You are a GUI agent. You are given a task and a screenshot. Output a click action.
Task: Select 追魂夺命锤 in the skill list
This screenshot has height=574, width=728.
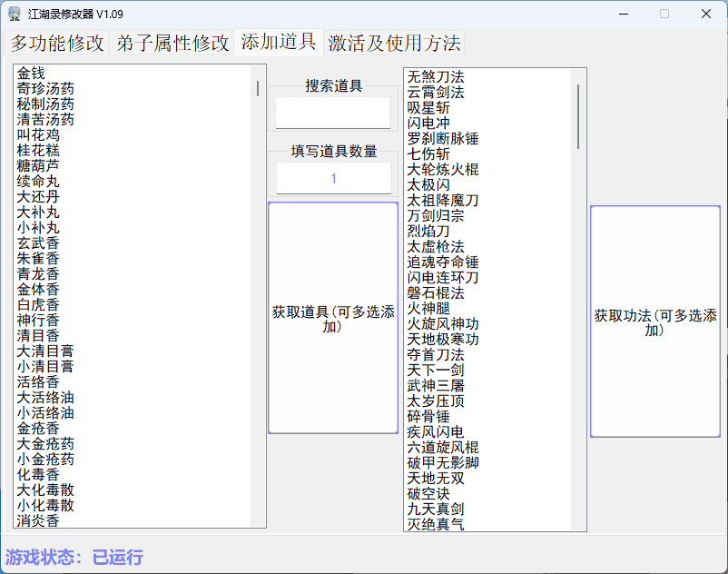[443, 262]
